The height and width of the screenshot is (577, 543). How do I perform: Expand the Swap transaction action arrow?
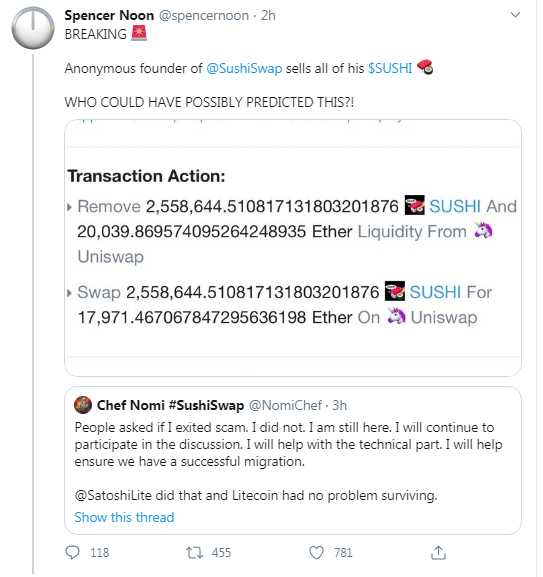tap(69, 293)
